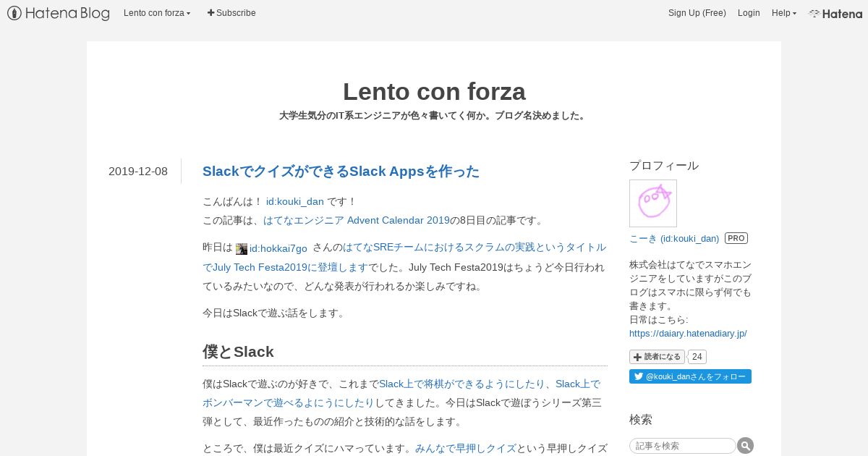Screen dimensions: 868x456
Task: Open Slack上で将棋ができるようにしたり link
Action: tap(462, 384)
